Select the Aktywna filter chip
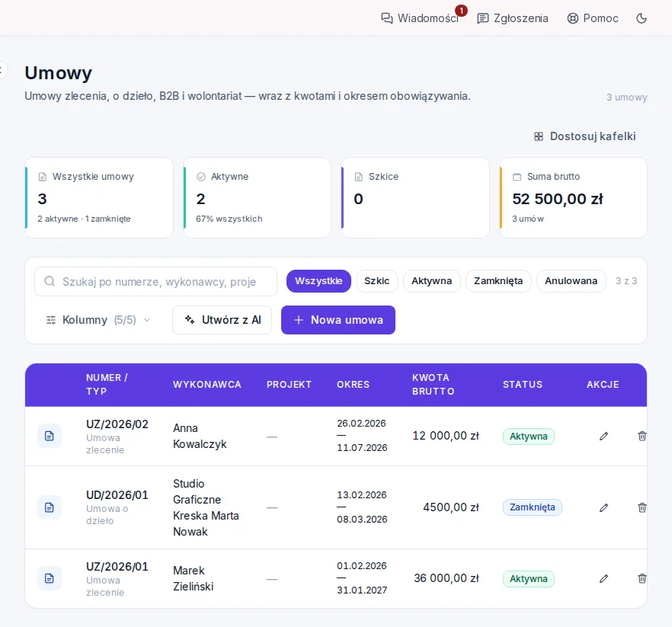Screen dimensions: 672x627 431,281
